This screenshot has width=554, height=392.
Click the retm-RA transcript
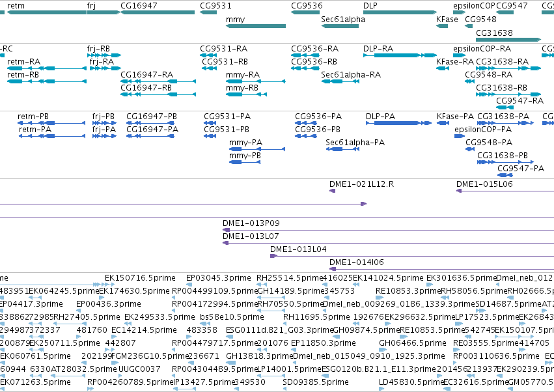[47, 68]
